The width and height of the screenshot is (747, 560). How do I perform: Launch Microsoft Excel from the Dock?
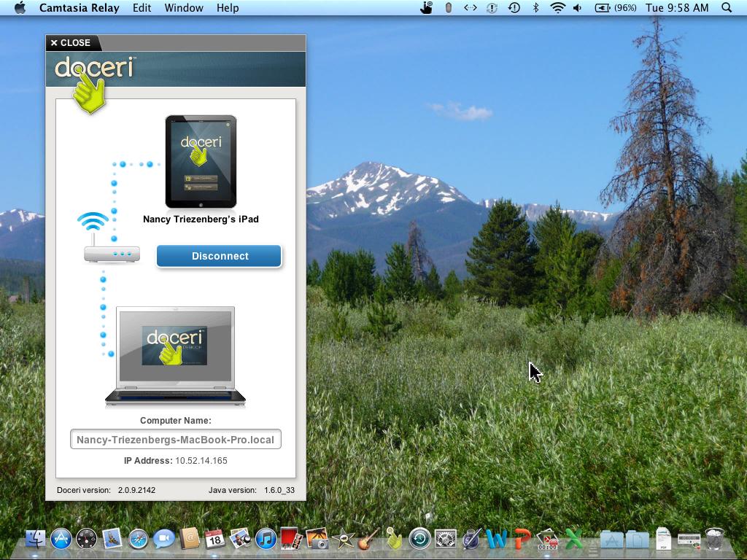click(573, 539)
